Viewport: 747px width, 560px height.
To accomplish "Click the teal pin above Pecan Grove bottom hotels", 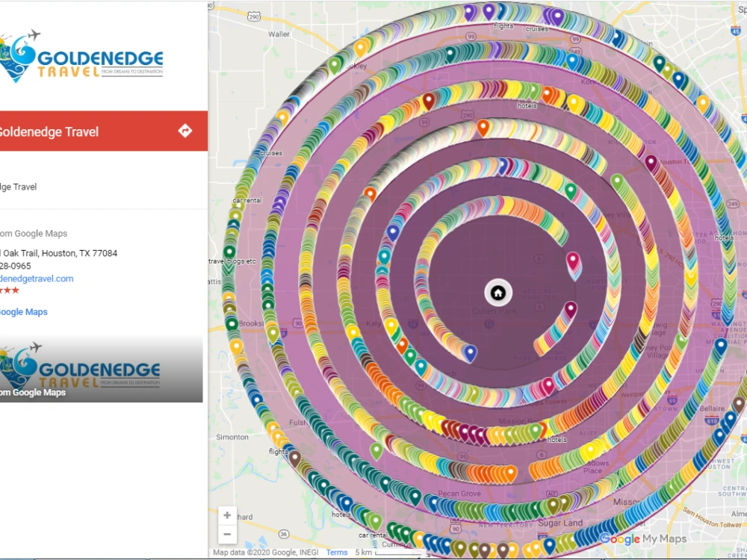I will [x=415, y=497].
